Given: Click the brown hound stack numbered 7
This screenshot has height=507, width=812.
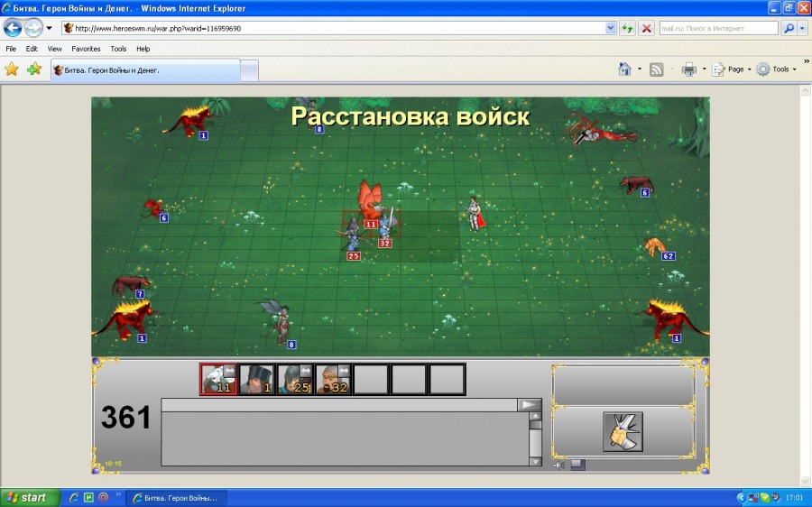Looking at the screenshot, I should [131, 286].
